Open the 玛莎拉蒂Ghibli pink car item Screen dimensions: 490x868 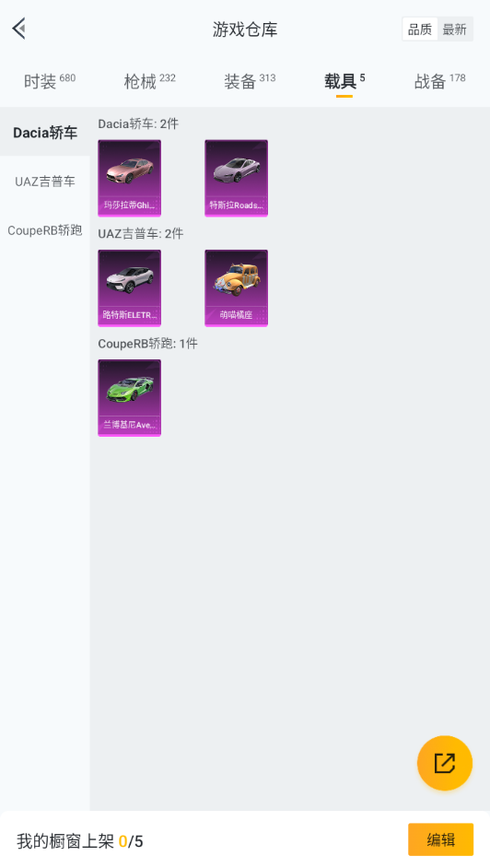click(x=130, y=178)
